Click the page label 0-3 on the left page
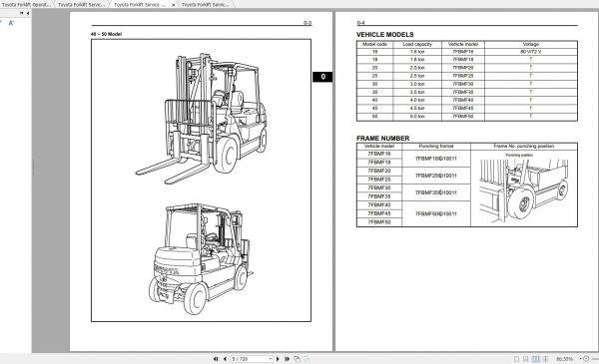599x364 pixels. (307, 23)
